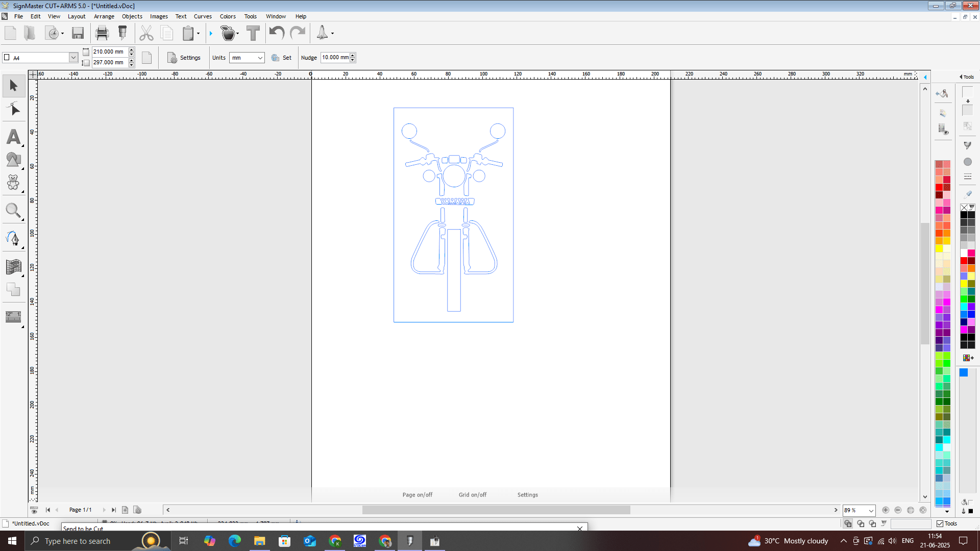This screenshot has height=551, width=980.
Task: Click the Settings button near page size
Action: [184, 58]
